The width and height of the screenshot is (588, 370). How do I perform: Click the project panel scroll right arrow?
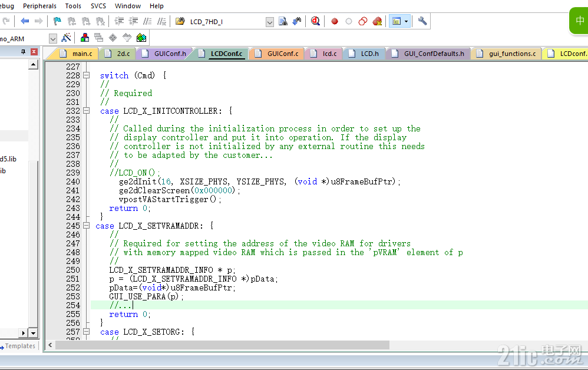point(24,333)
